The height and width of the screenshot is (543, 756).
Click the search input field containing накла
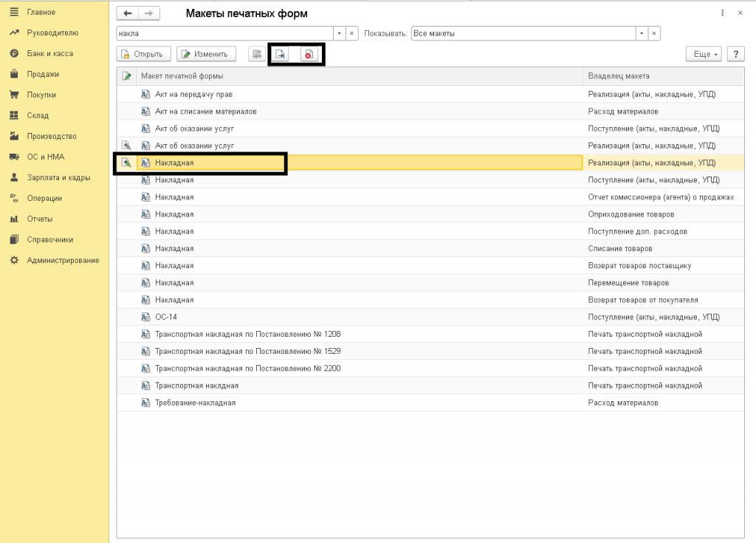pos(225,33)
